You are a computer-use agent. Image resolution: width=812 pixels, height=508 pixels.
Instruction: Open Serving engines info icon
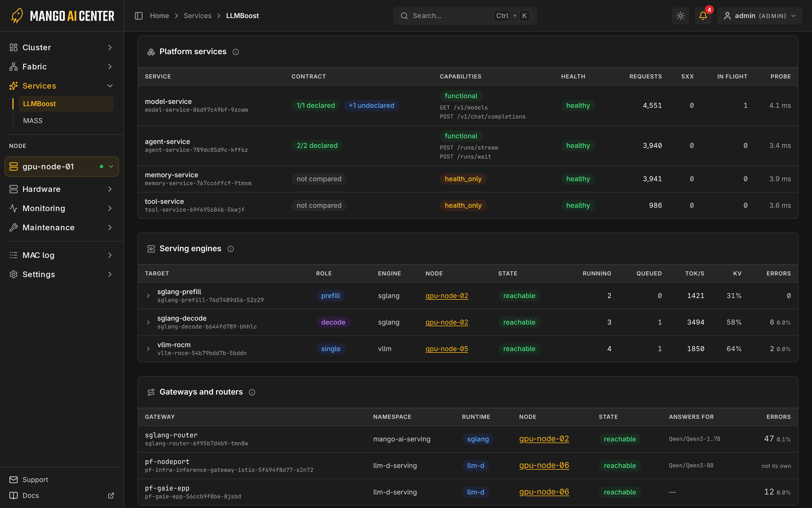(230, 249)
